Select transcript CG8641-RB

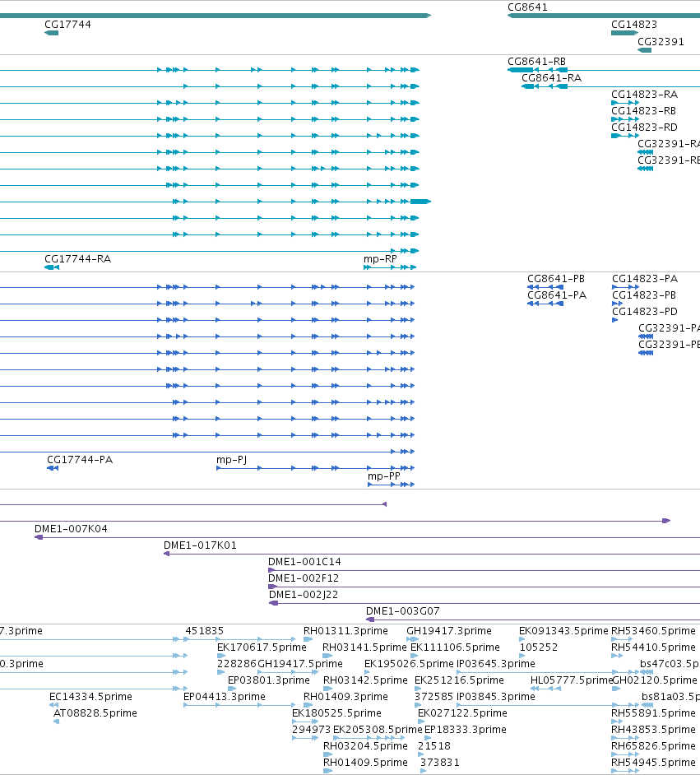536,62
